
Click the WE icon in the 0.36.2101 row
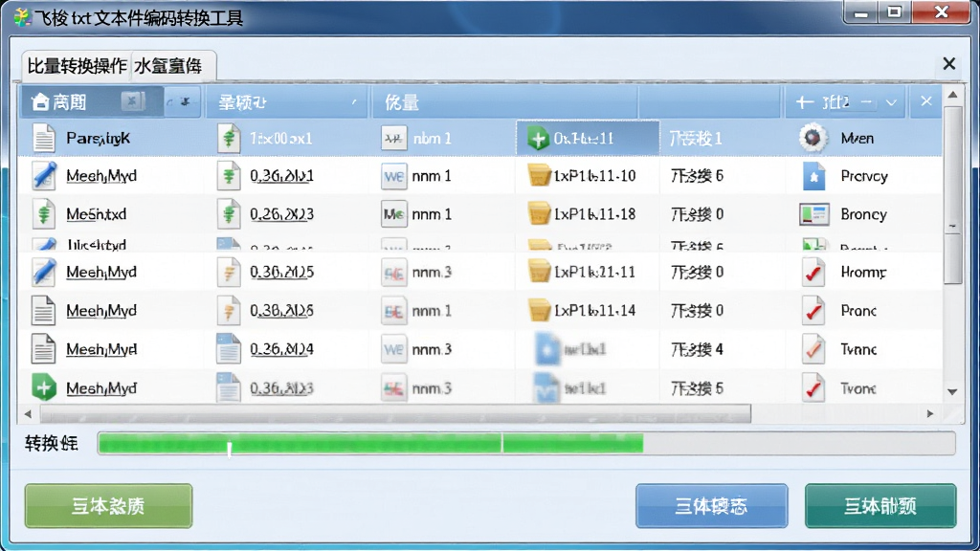(x=393, y=176)
